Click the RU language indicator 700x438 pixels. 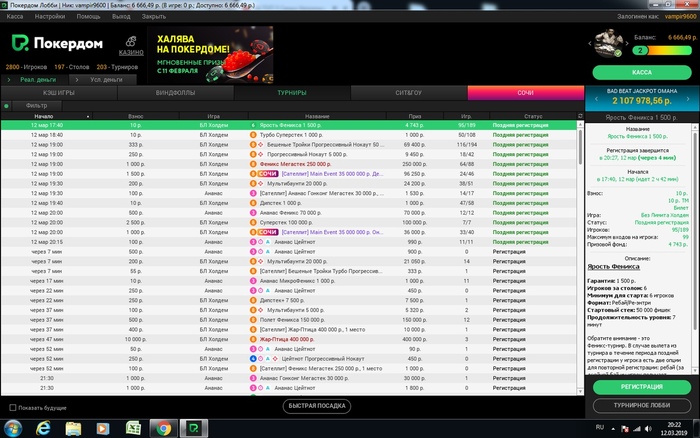(600, 428)
